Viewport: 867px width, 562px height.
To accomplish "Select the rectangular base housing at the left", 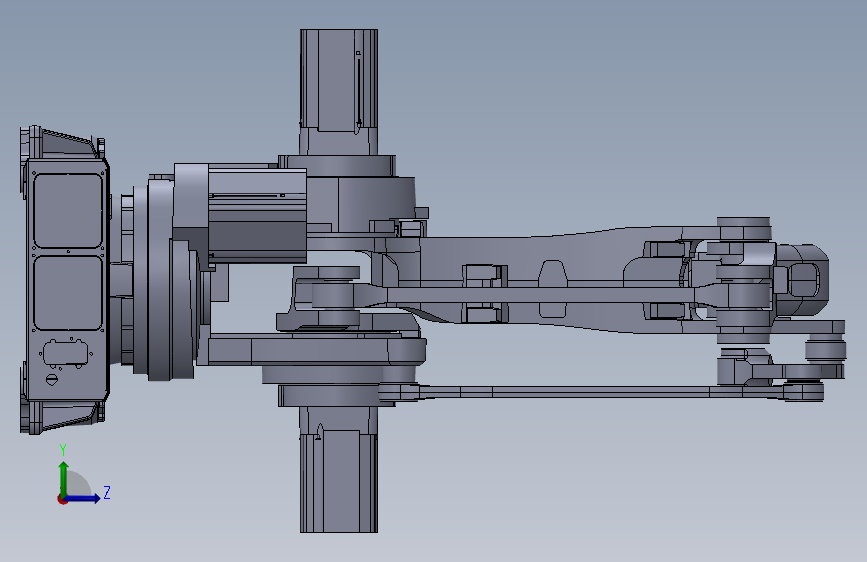I will click(x=66, y=280).
